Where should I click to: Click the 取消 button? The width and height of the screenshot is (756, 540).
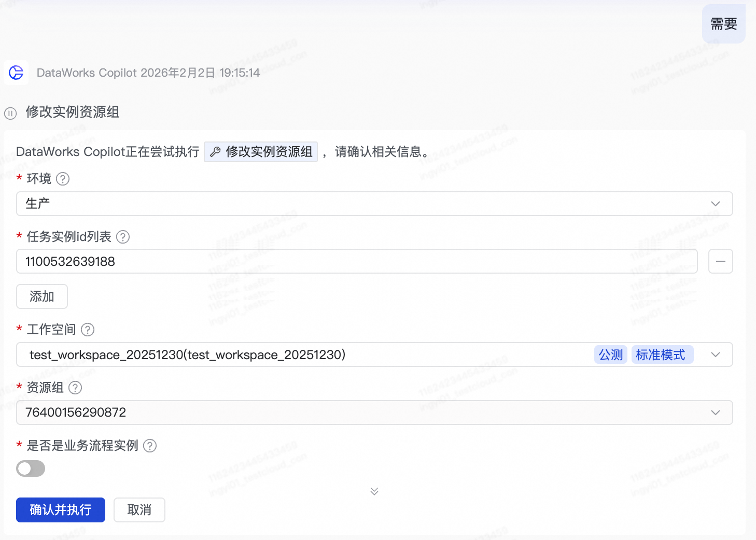pos(139,510)
